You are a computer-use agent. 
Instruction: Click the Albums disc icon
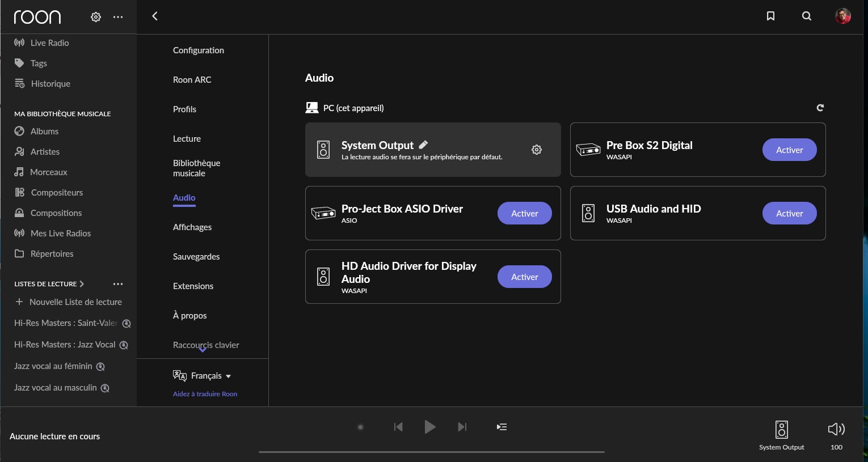[x=19, y=131]
